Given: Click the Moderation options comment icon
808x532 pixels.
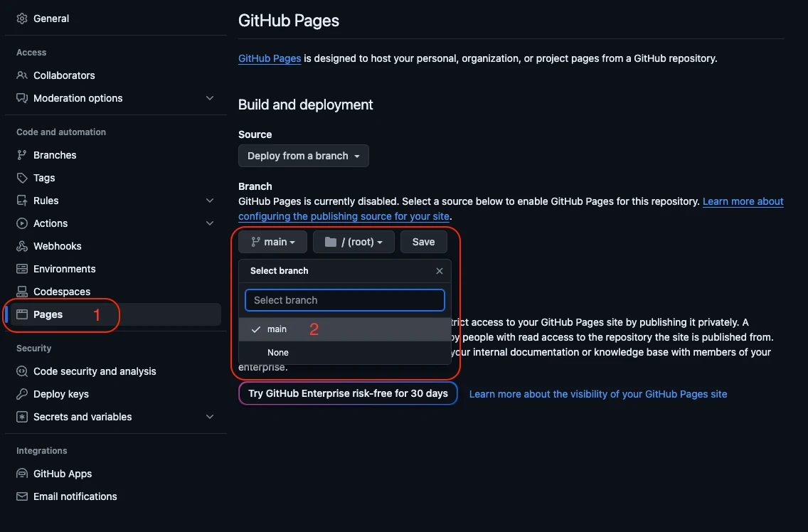Looking at the screenshot, I should pyautogui.click(x=21, y=98).
